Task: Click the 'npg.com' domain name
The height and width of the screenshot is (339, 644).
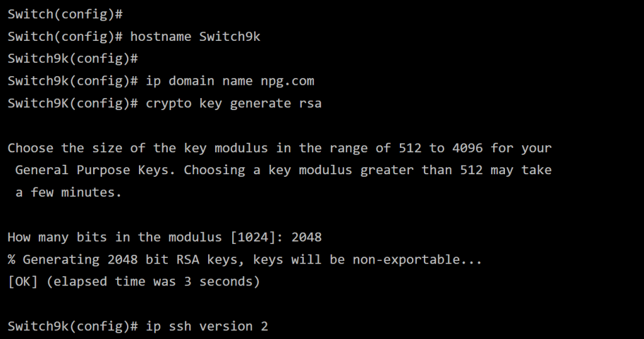Action: tap(287, 81)
